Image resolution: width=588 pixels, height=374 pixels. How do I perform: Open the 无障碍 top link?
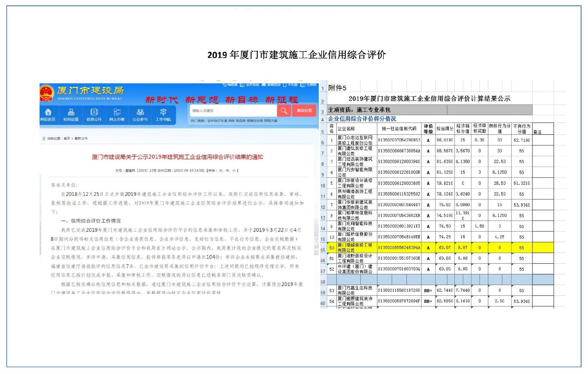(308, 84)
